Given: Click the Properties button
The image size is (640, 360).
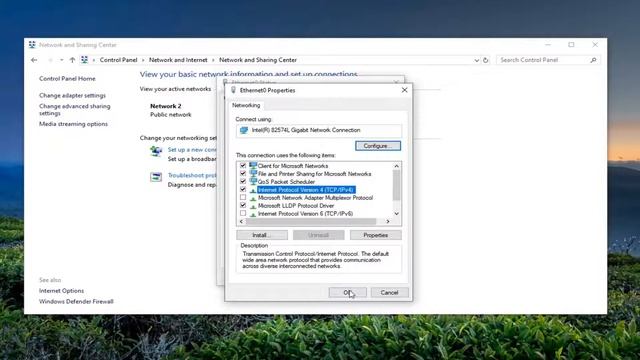Looking at the screenshot, I should click(x=376, y=235).
